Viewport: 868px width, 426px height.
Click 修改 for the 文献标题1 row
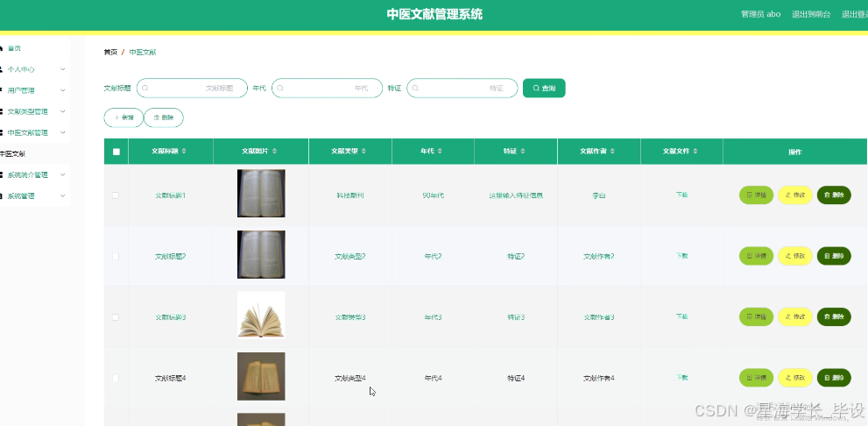[x=795, y=195]
